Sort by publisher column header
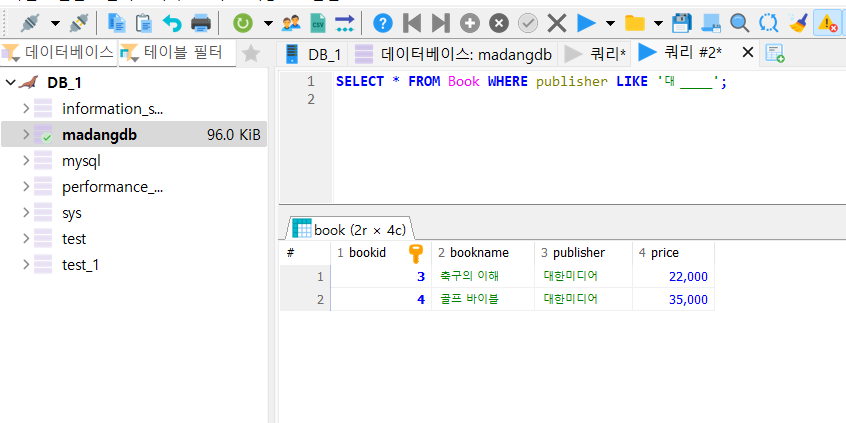 point(583,253)
